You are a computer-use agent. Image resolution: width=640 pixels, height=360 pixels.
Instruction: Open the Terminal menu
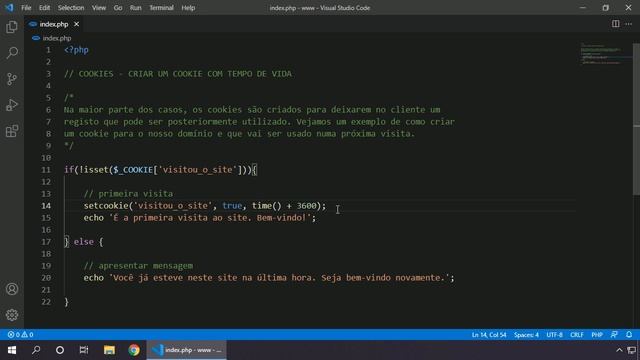point(161,8)
